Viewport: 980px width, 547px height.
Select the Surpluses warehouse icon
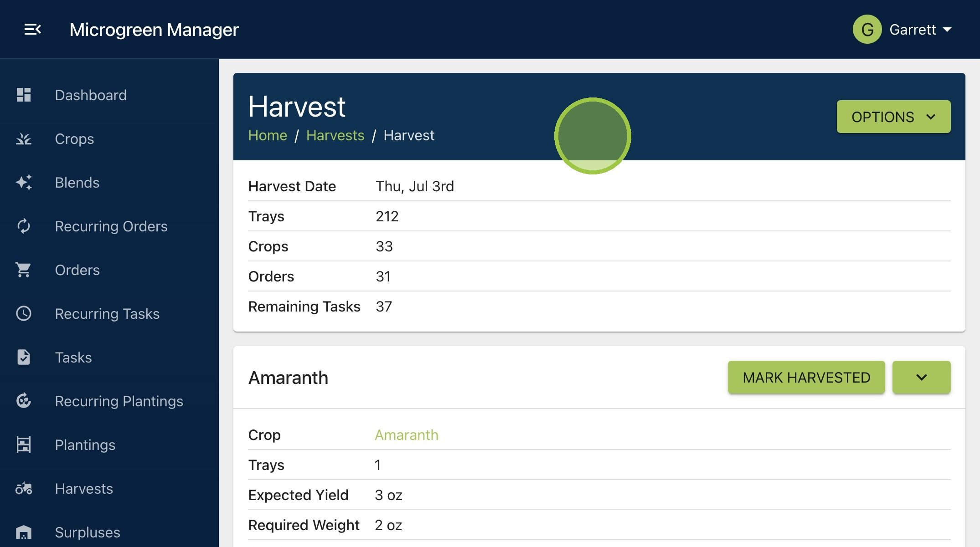(24, 532)
